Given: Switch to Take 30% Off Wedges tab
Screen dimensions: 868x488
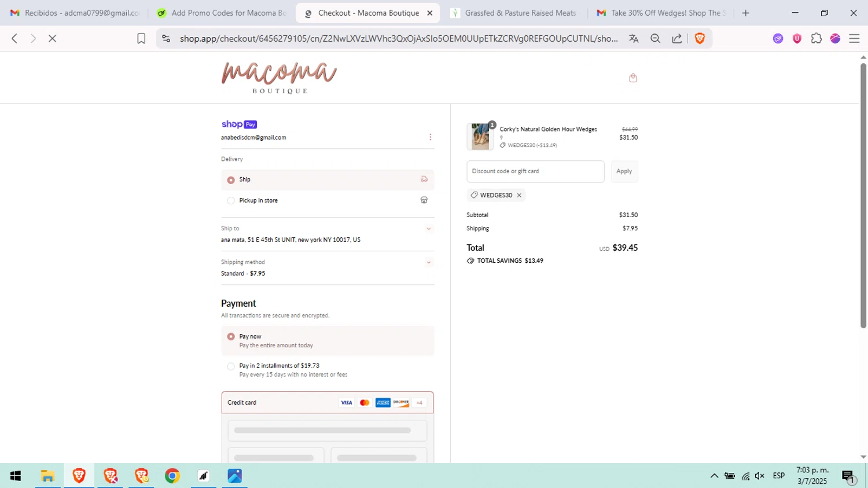Looking at the screenshot, I should 661,13.
